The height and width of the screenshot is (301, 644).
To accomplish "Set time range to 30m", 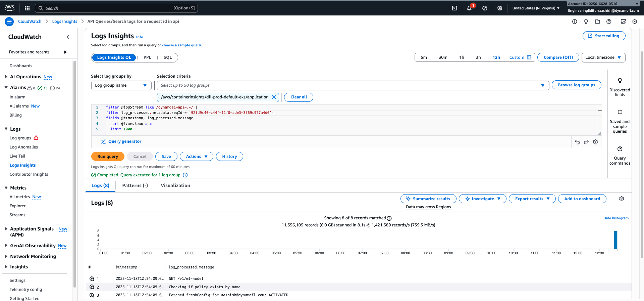I will [443, 57].
